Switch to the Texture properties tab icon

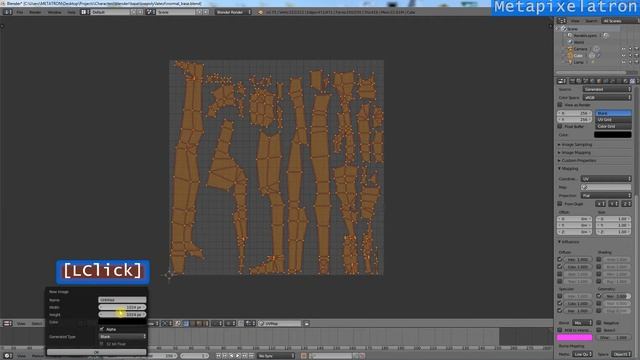click(x=632, y=81)
